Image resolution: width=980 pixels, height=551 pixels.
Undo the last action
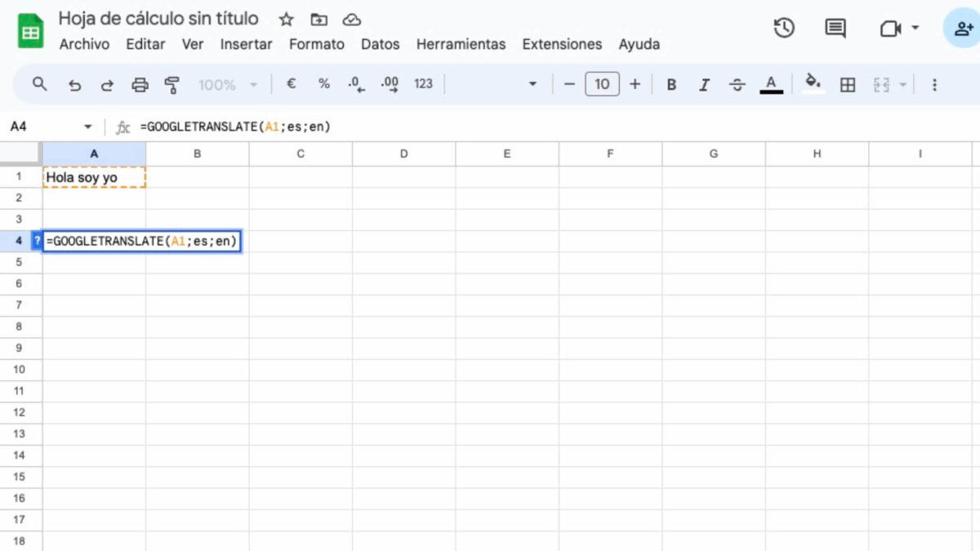pos(74,85)
